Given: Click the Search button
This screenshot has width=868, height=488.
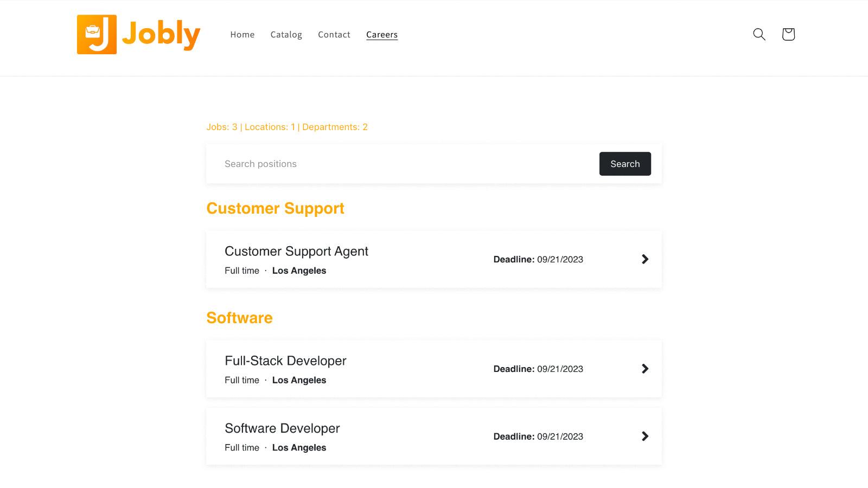Looking at the screenshot, I should tap(625, 164).
